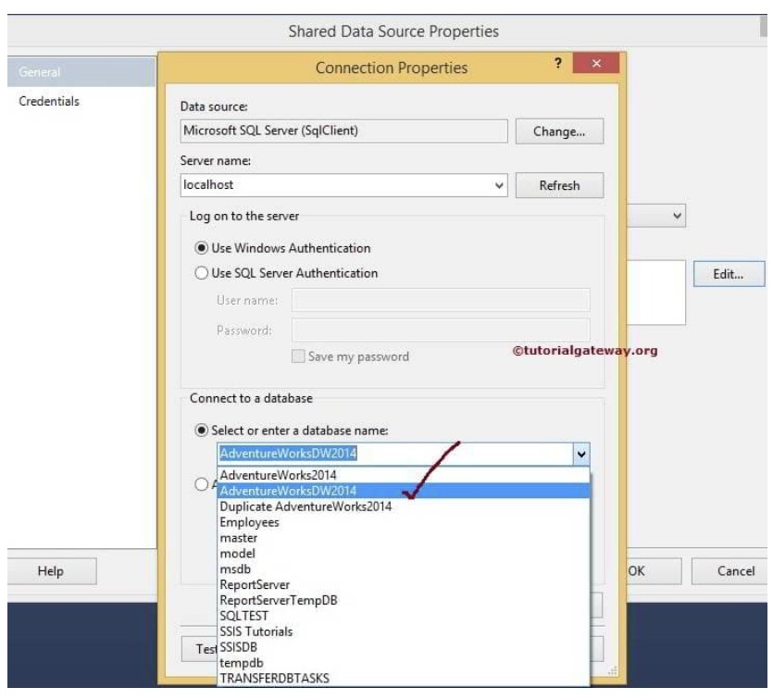Select the tempdb database

coord(404,663)
